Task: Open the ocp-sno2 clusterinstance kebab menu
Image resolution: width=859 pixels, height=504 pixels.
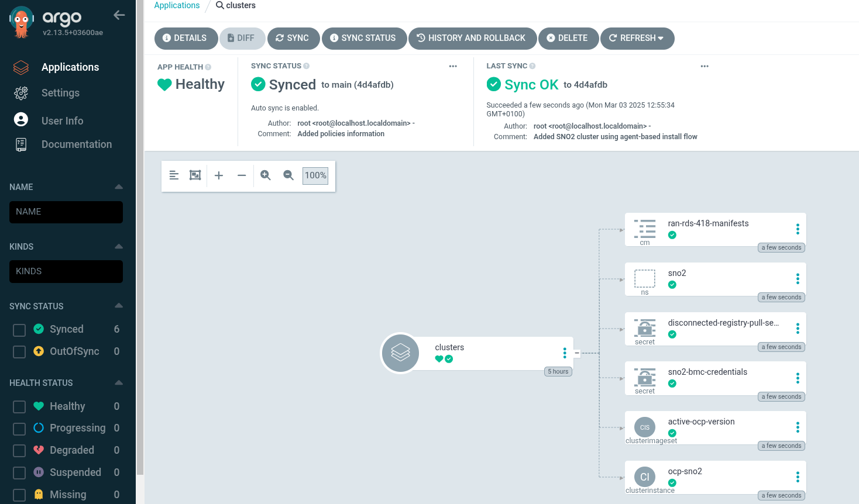Action: click(x=798, y=477)
